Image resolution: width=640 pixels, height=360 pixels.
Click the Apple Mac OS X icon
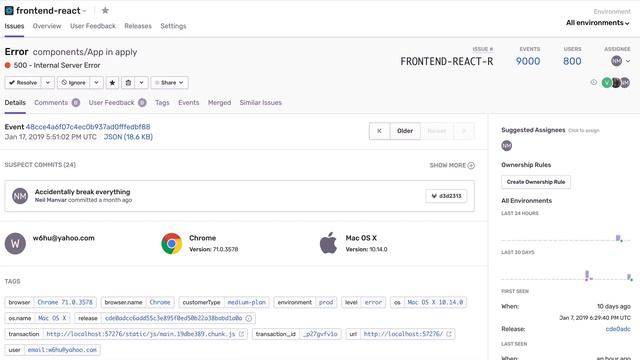(329, 243)
